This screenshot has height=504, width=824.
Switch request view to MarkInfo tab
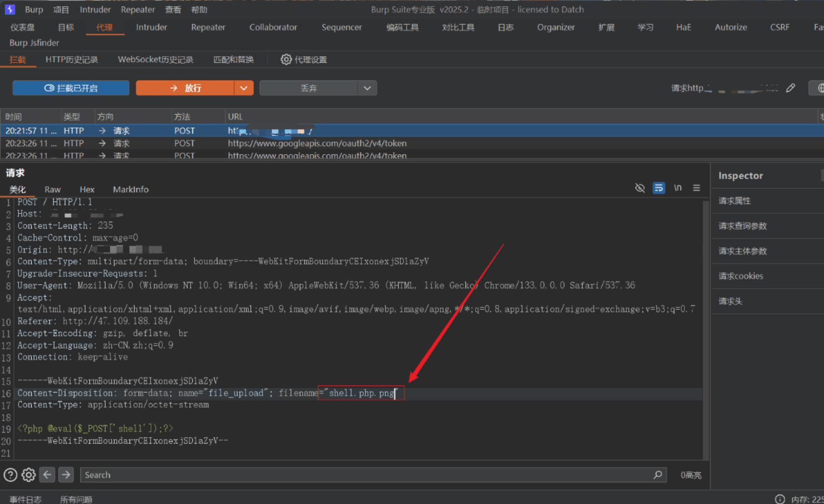[x=131, y=189]
